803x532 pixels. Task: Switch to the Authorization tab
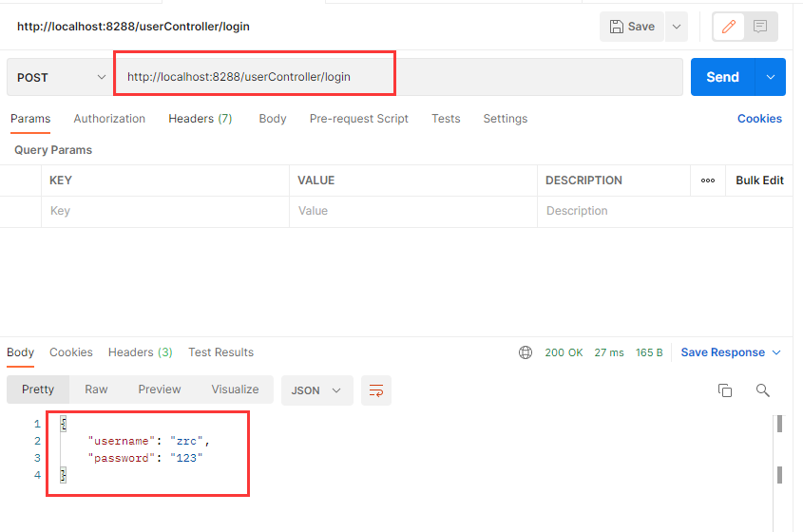109,119
